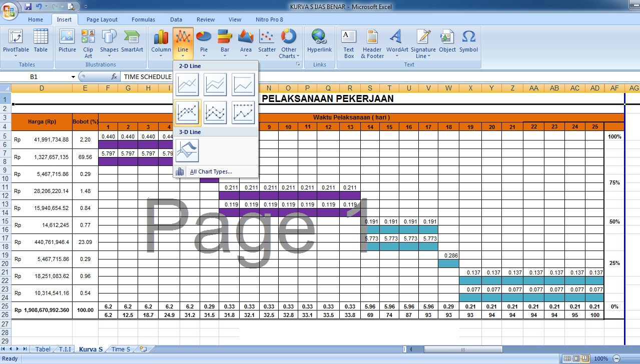Screen dimensions: 640x364
Task: Choose the Line with Markers chart
Action: click(187, 112)
